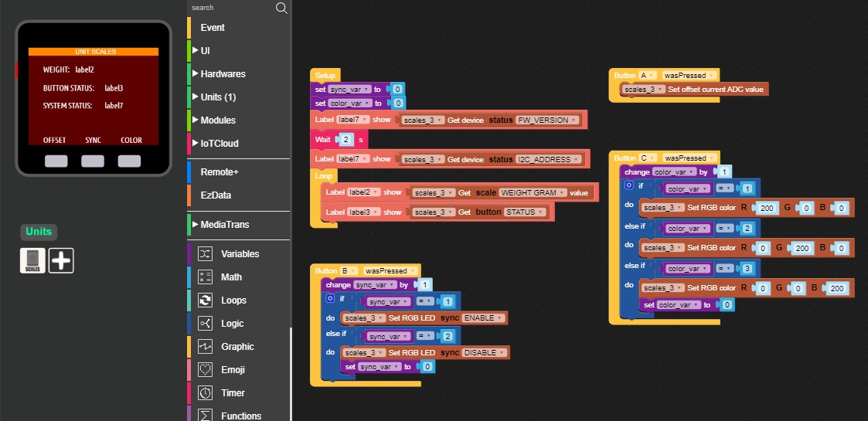Open the Timer block category
The image size is (868, 421).
[x=233, y=393]
